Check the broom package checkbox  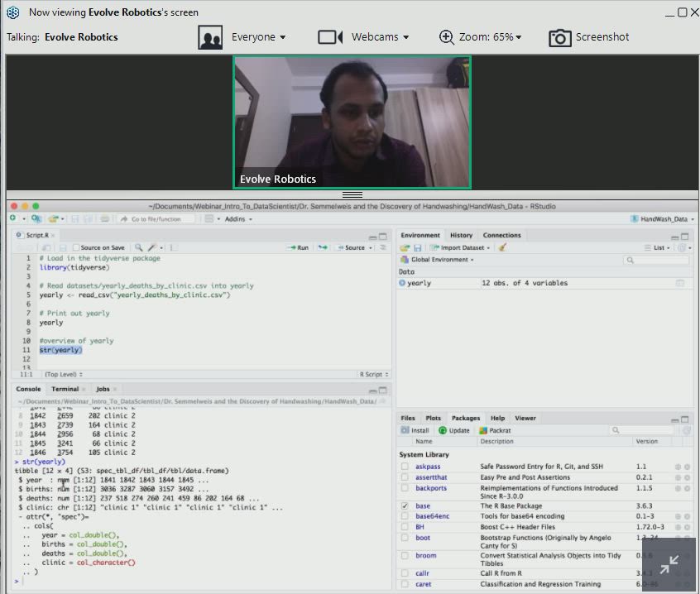[x=405, y=556]
